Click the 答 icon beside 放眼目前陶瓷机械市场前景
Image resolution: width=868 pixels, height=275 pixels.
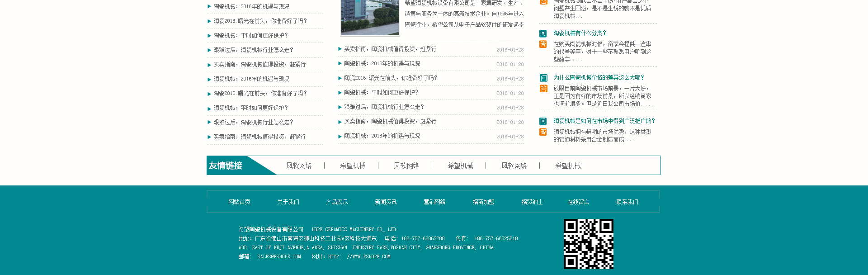[x=543, y=89]
